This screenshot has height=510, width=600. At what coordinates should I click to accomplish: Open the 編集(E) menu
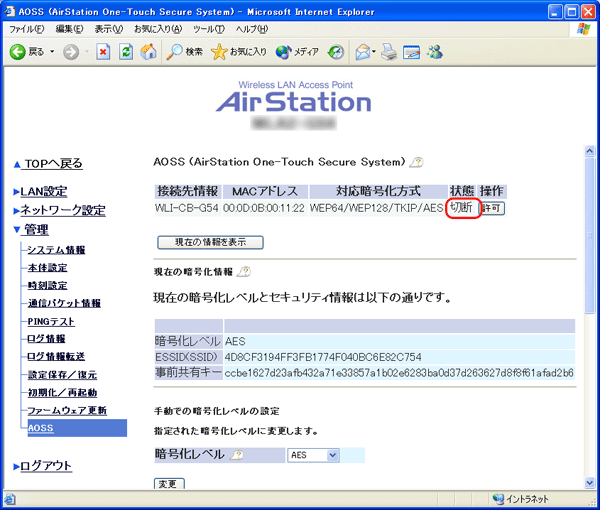[69, 29]
